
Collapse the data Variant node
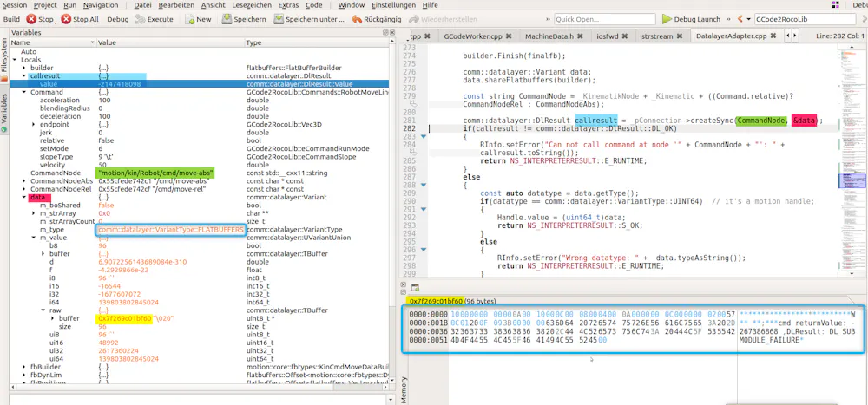point(24,197)
